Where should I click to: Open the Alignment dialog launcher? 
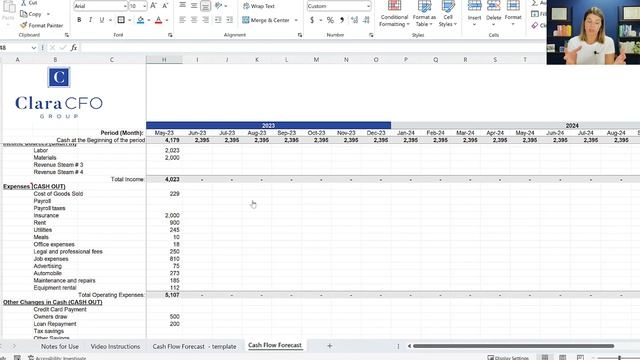pos(300,35)
